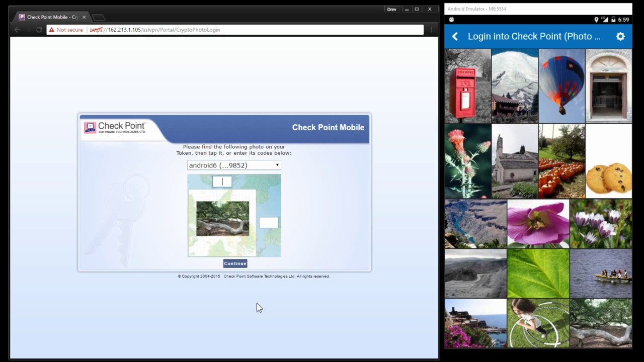This screenshot has height=362, width=644.
Task: Click the Login into Check Point title
Action: [x=534, y=36]
